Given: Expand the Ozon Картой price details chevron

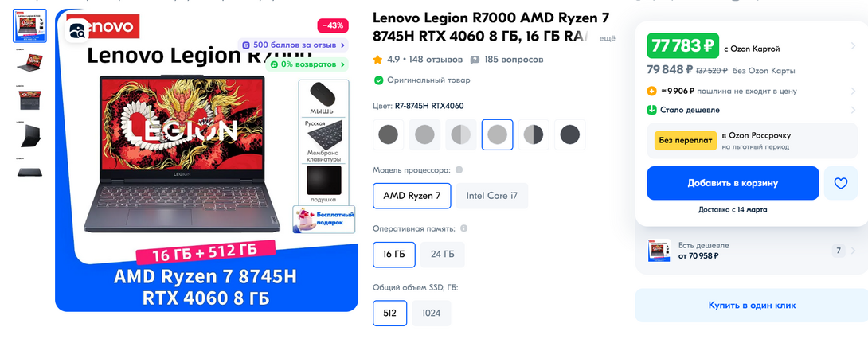Looking at the screenshot, I should coord(853,46).
